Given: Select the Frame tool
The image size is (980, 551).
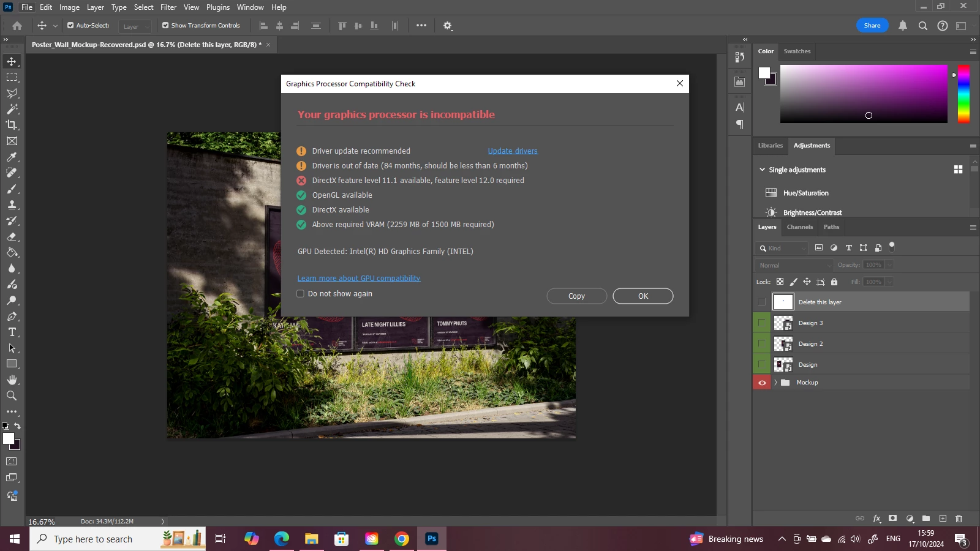Looking at the screenshot, I should pyautogui.click(x=12, y=141).
